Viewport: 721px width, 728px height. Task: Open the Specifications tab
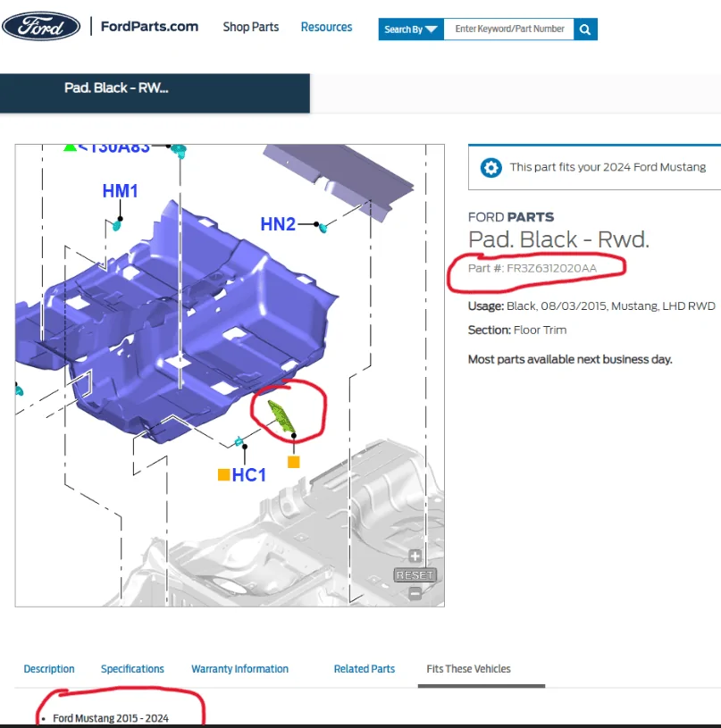(132, 669)
